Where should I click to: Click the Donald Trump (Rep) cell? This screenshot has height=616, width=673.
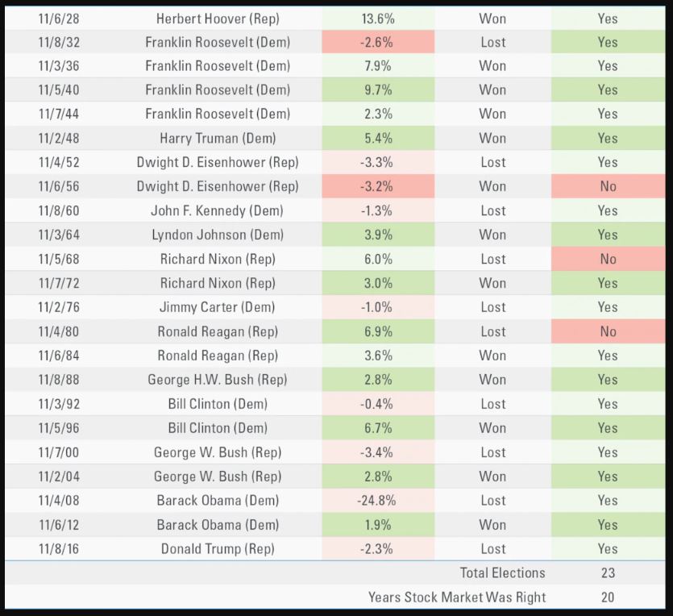tap(218, 548)
